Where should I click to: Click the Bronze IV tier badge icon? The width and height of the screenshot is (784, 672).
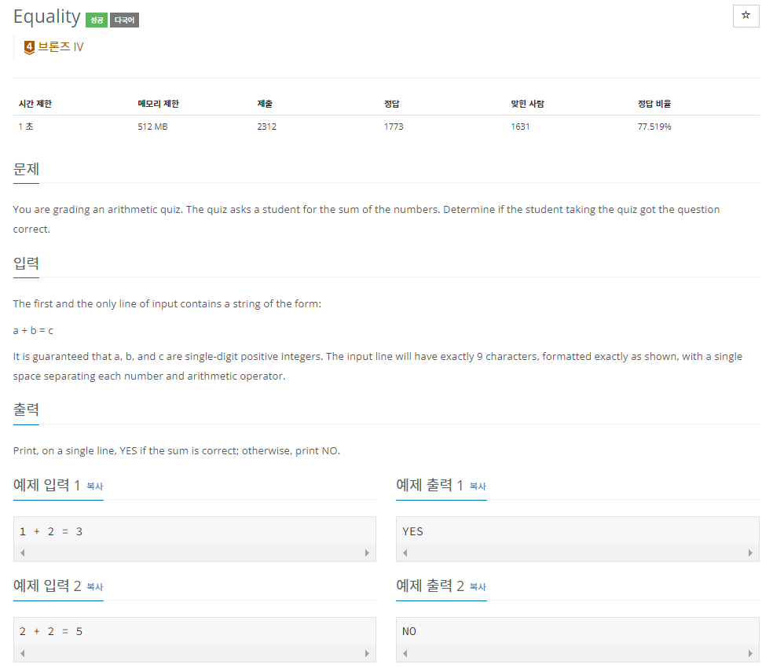coord(29,47)
